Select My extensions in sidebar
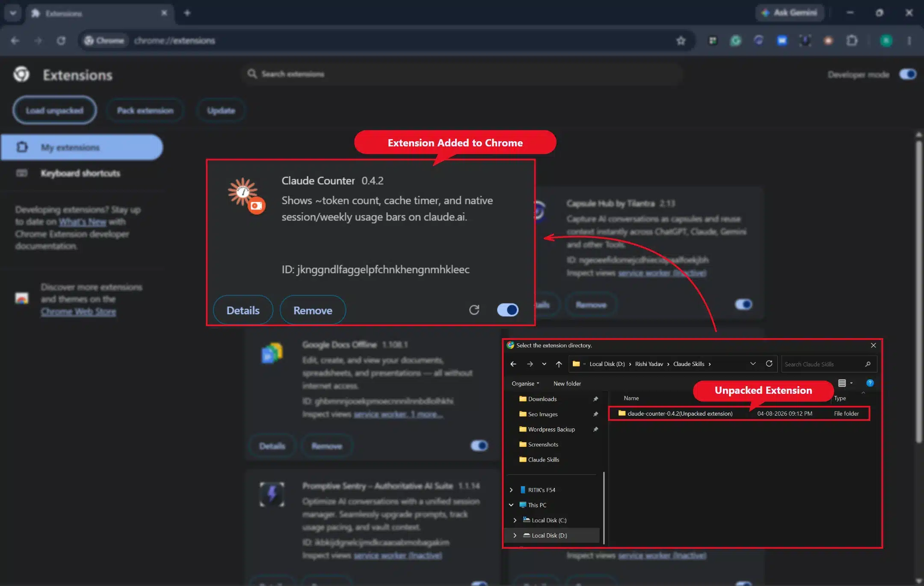This screenshot has width=924, height=586. click(82, 147)
